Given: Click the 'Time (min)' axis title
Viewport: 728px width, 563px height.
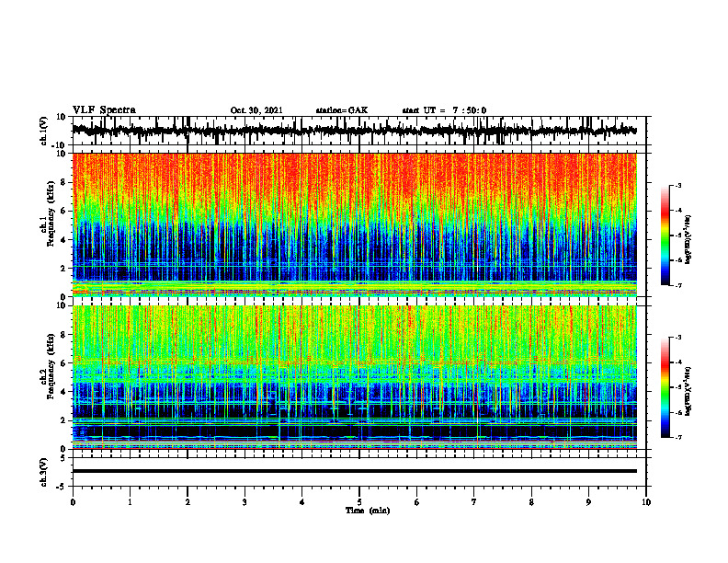Looking at the screenshot, I should [368, 511].
